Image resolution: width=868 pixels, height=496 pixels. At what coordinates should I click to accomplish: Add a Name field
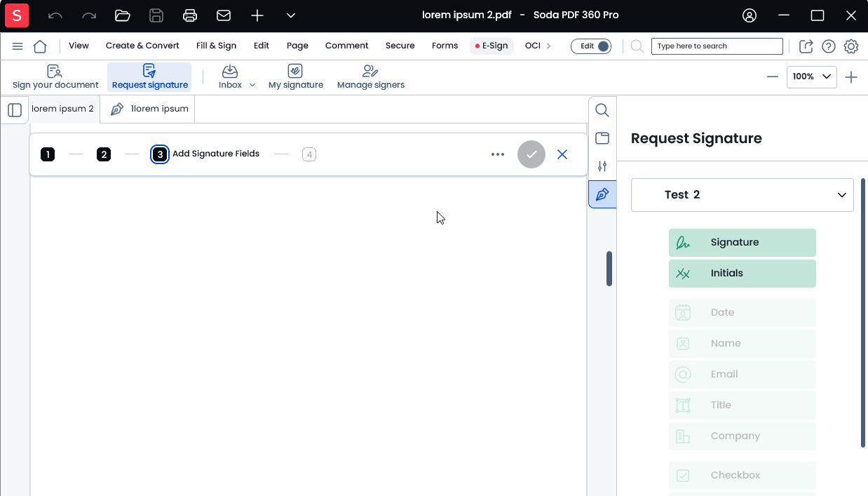(742, 344)
